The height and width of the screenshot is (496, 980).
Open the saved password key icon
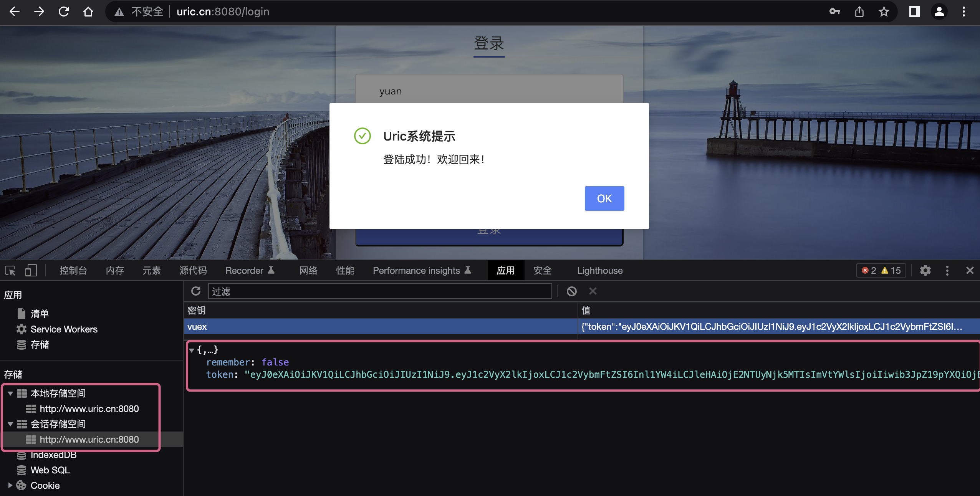point(834,12)
